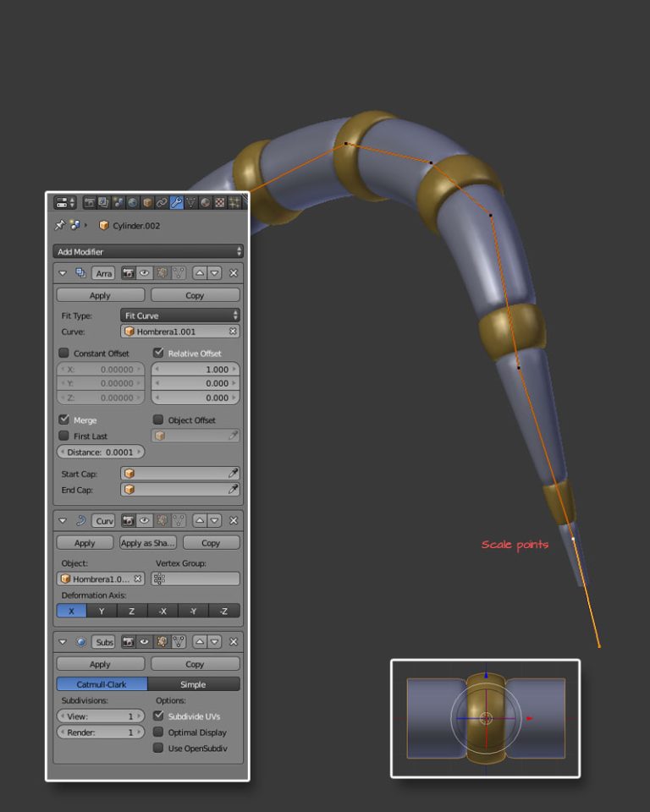Open the Material sphere properties tab
This screenshot has width=650, height=812.
pyautogui.click(x=205, y=203)
